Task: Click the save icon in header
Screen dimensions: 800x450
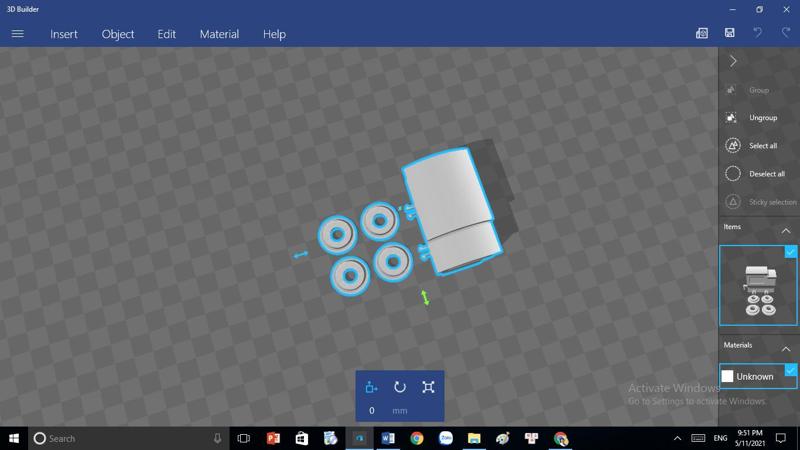Action: tap(730, 33)
